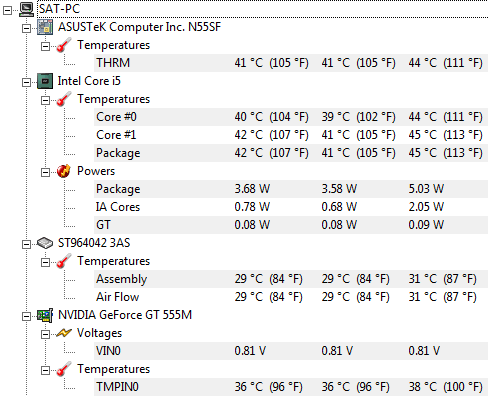488x396 pixels.
Task: Collapse the Voltages section
Action: tap(45, 334)
